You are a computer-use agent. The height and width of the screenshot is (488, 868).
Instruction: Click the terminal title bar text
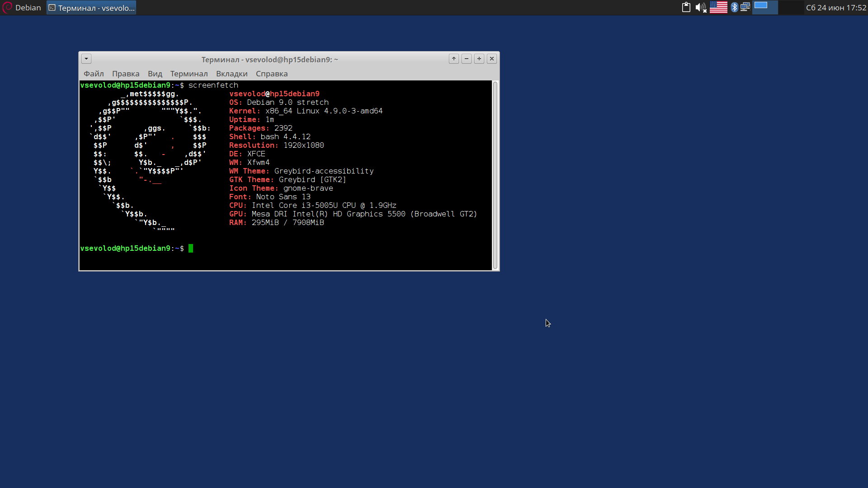pyautogui.click(x=269, y=60)
